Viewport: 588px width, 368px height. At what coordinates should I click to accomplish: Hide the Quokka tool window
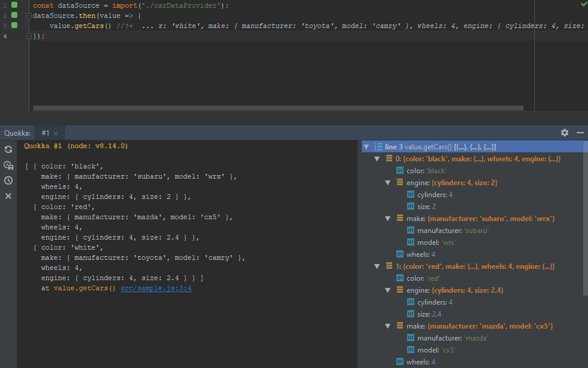580,133
